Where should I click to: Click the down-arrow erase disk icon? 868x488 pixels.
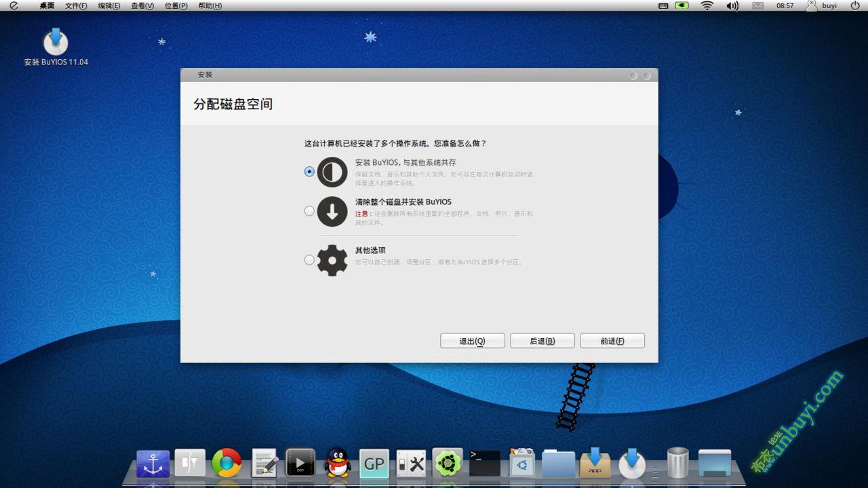pos(332,211)
